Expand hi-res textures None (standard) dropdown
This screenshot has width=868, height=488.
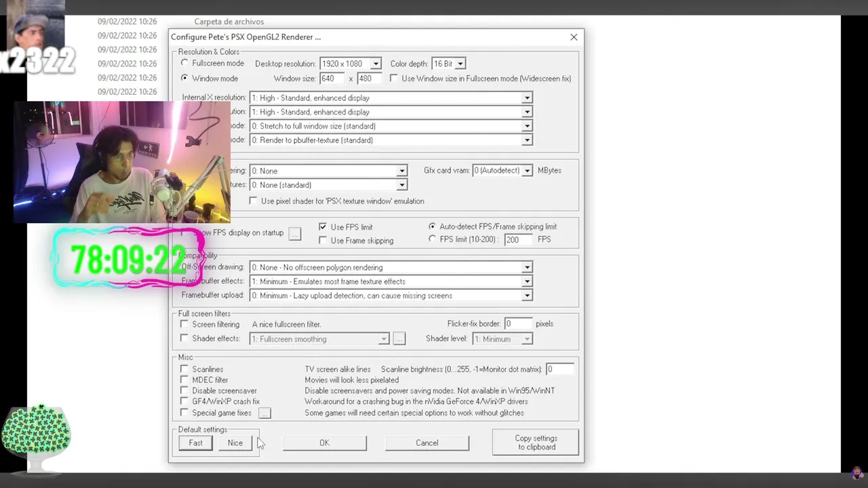[328, 185]
